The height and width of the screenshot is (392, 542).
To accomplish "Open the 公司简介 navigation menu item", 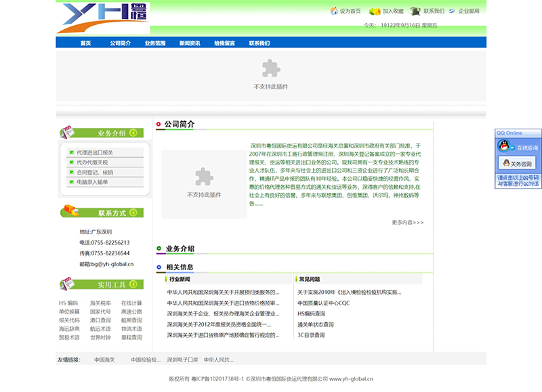I will click(121, 43).
